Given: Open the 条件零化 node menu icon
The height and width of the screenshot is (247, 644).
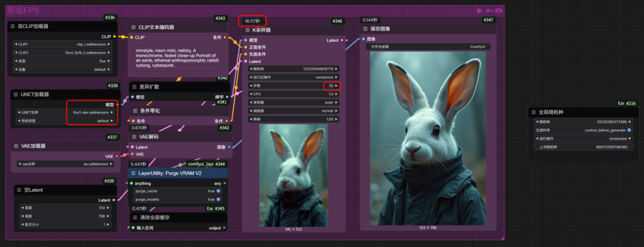Looking at the screenshot, I should point(135,111).
